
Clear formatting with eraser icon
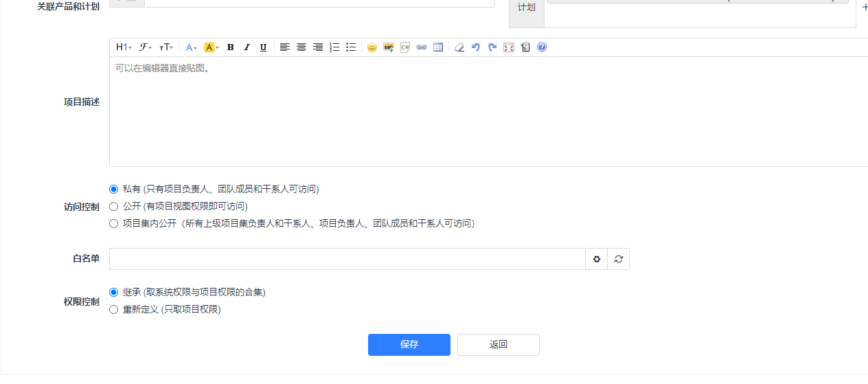[459, 47]
